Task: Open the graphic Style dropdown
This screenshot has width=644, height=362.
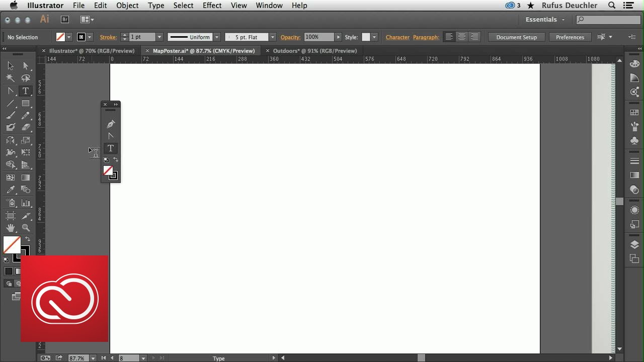Action: [x=374, y=37]
